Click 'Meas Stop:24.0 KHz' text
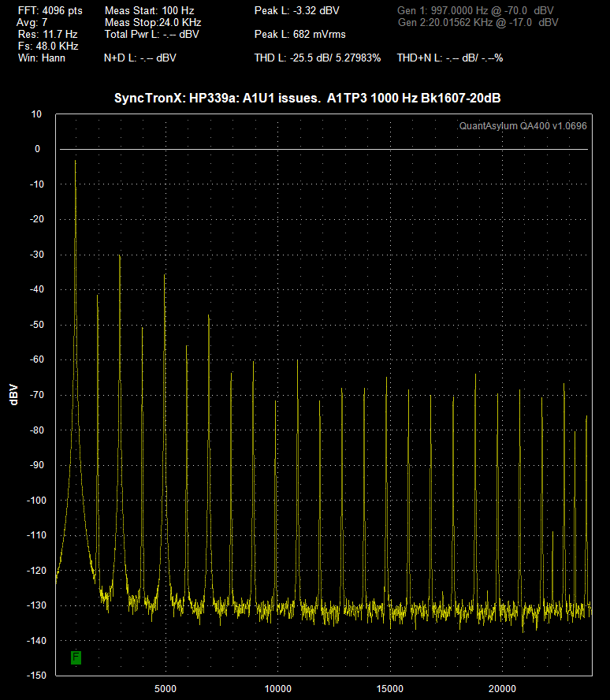 153,22
